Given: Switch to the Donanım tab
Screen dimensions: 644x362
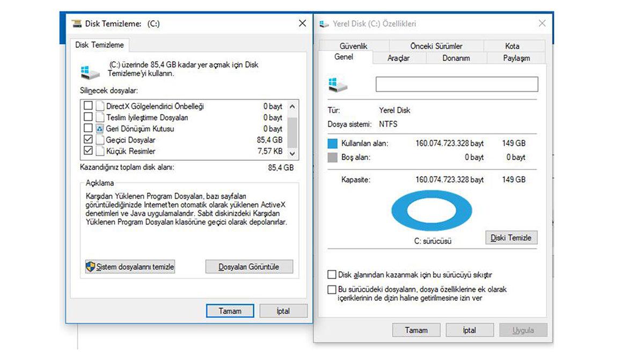Looking at the screenshot, I should tap(456, 58).
